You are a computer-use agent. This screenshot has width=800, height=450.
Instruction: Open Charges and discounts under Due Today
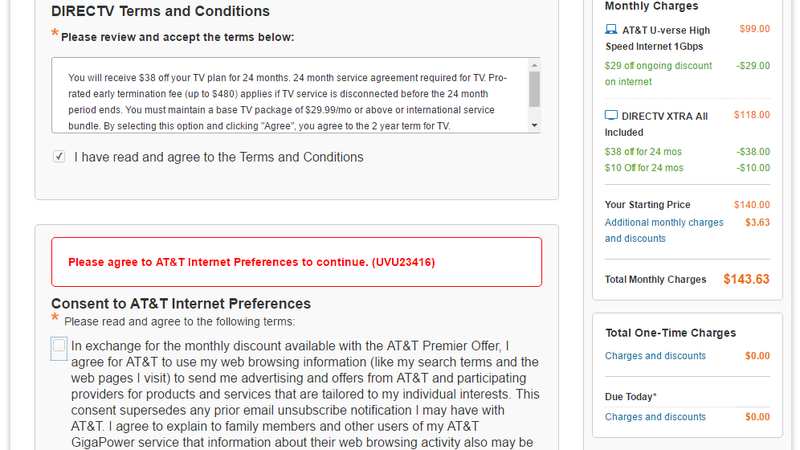655,417
